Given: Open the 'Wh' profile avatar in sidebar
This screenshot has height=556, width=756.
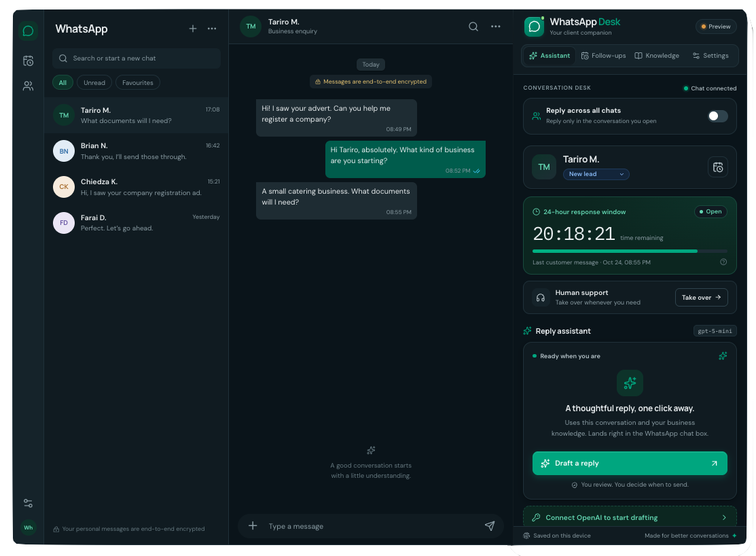Looking at the screenshot, I should 29,527.
